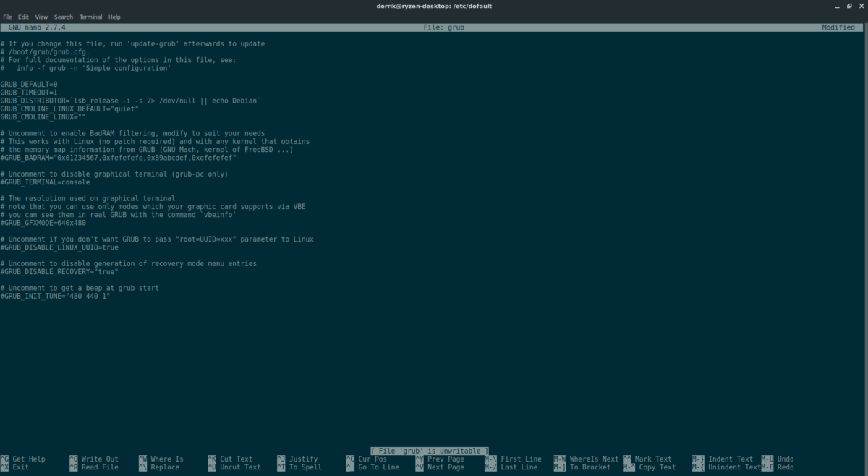This screenshot has width=868, height=476.
Task: Open Go To Line
Action: (378, 467)
